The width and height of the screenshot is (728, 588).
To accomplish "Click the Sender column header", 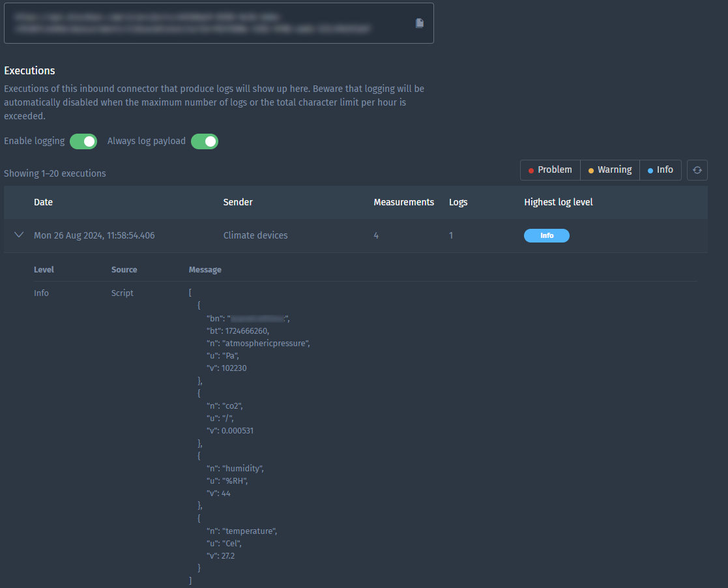I will (238, 202).
